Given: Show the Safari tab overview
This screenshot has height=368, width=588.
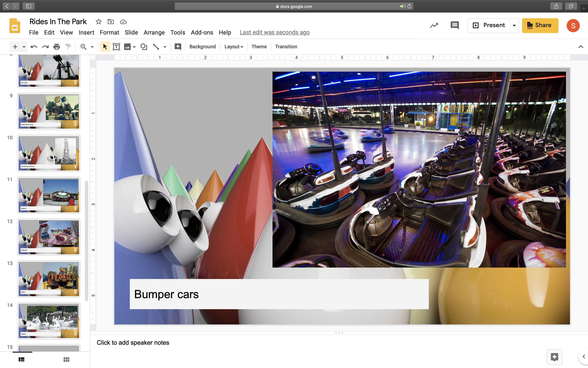Looking at the screenshot, I should [x=571, y=6].
